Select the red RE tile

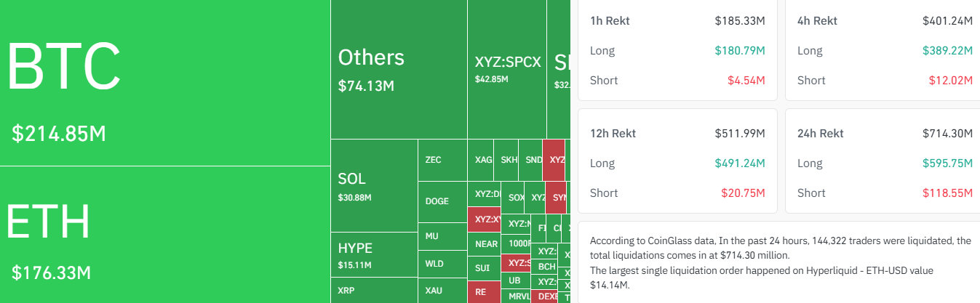pos(484,292)
